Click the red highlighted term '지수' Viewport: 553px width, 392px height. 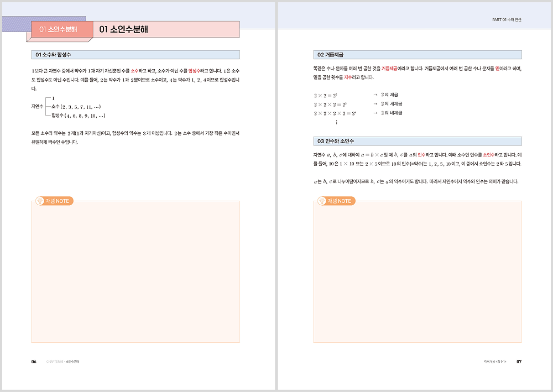[x=348, y=77]
